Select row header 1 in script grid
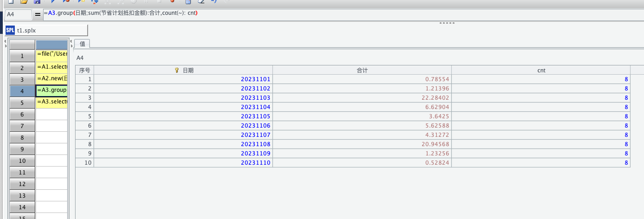 22,56
